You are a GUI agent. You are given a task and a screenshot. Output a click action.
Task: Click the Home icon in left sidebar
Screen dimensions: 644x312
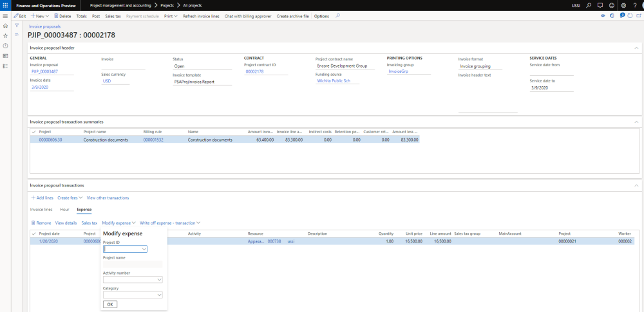pos(6,26)
